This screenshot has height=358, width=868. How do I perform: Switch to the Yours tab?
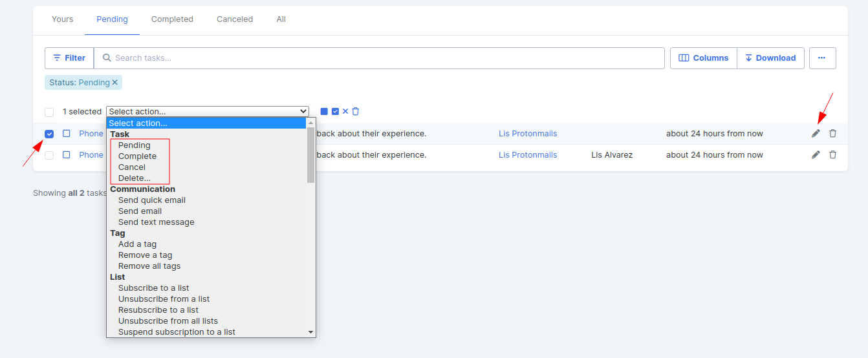pos(62,19)
